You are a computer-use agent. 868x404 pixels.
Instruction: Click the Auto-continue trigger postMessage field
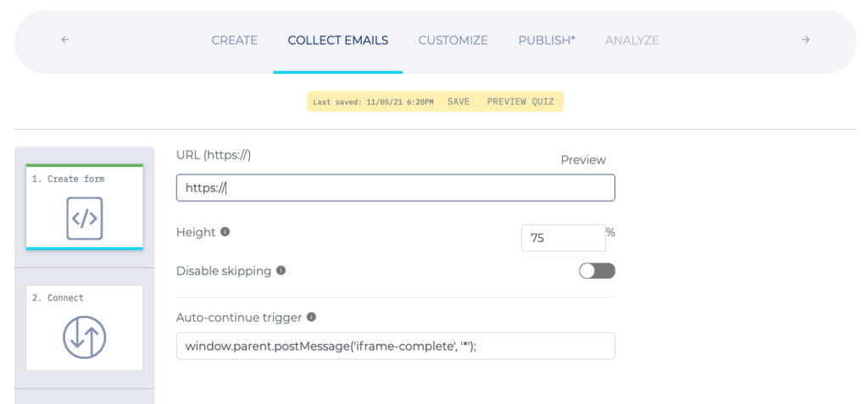[x=395, y=346]
